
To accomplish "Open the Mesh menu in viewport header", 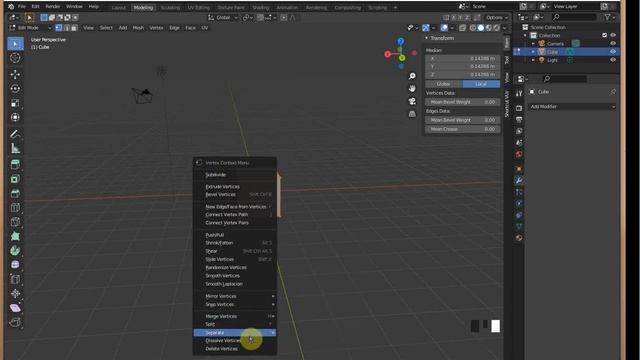I will [138, 28].
